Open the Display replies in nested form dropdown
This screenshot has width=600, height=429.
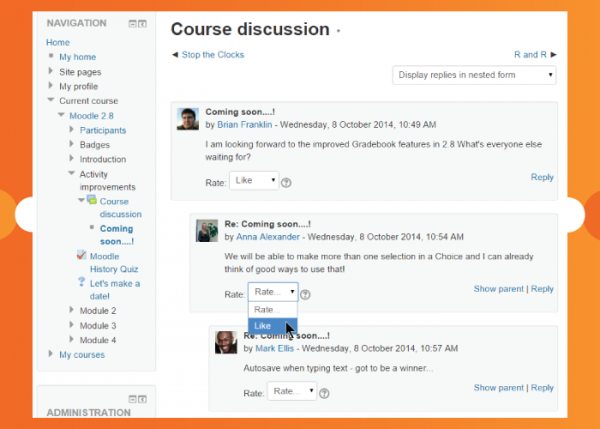click(474, 75)
